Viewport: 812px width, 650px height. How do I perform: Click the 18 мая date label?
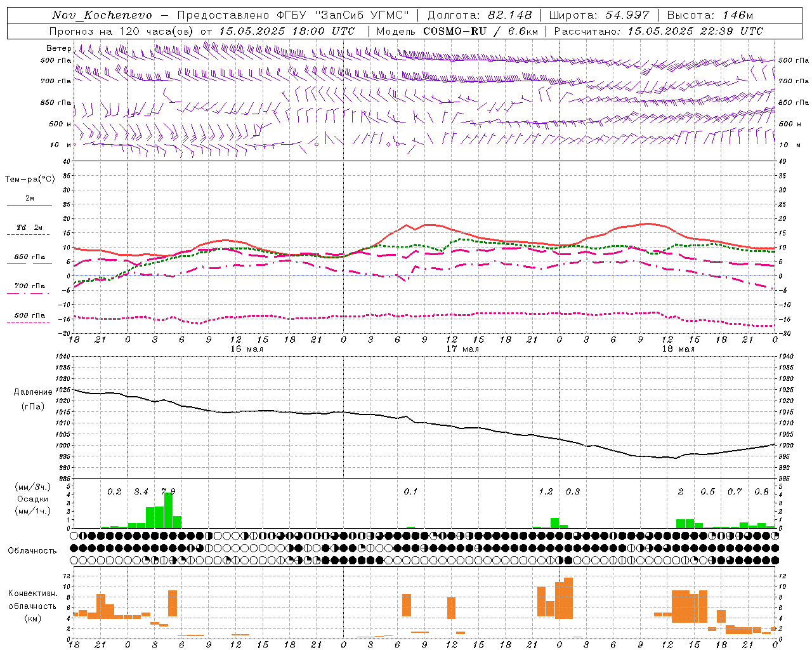pos(678,349)
